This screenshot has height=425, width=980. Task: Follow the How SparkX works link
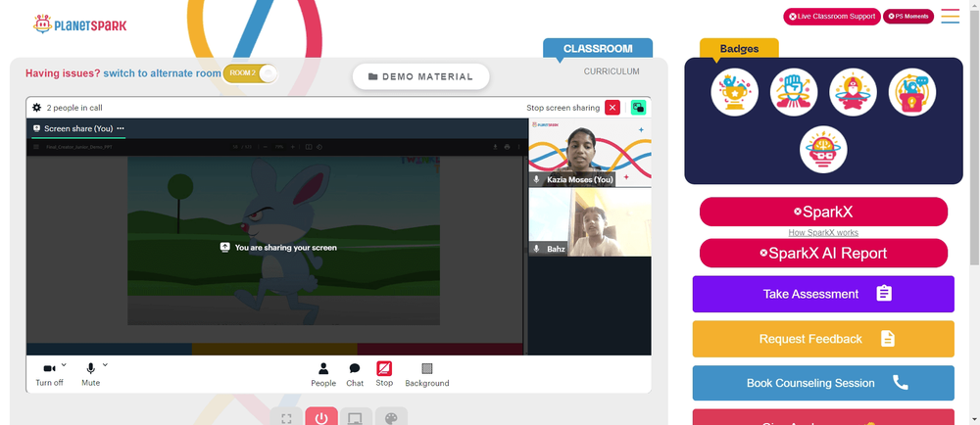pos(823,233)
